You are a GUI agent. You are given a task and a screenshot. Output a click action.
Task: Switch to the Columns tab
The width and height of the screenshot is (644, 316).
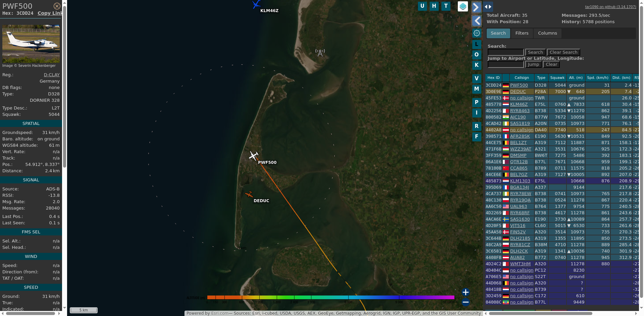pos(547,33)
